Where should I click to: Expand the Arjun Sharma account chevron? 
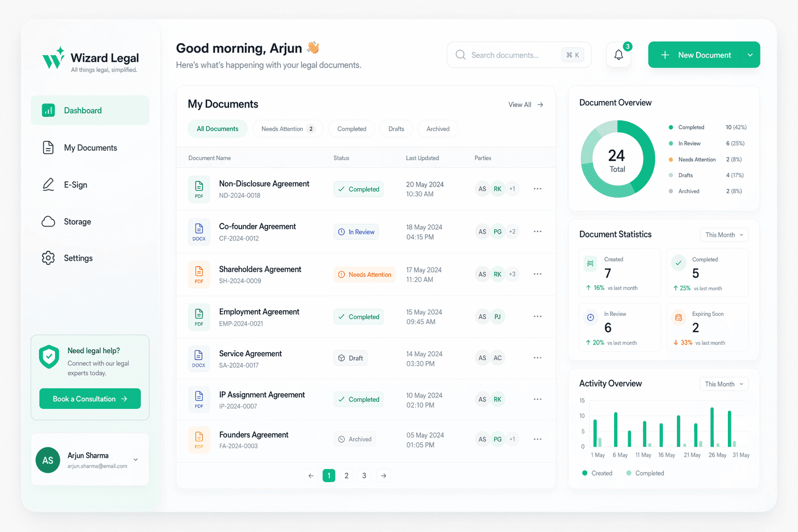(136, 459)
